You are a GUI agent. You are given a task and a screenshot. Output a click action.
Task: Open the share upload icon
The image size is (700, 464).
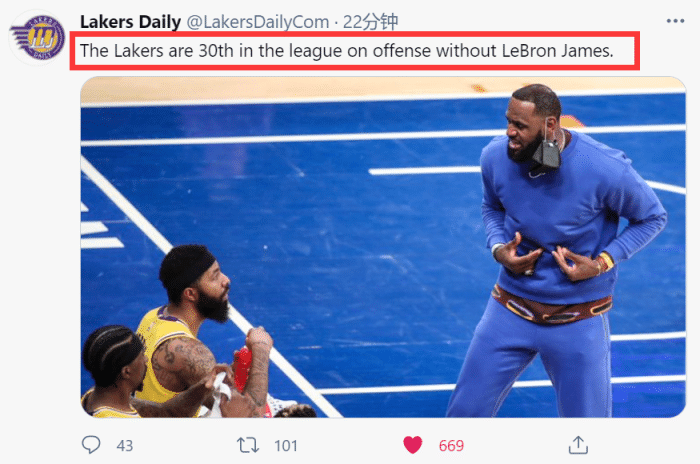click(x=578, y=445)
